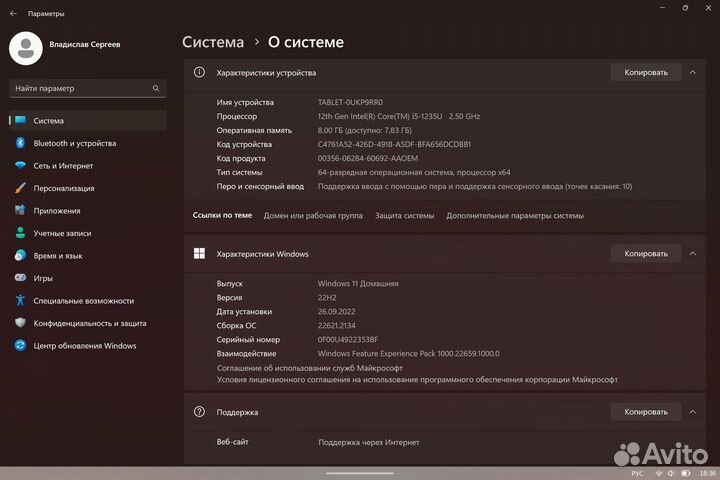The width and height of the screenshot is (720, 480).
Task: Click the globe clock icon for Время и язык
Action: point(20,255)
